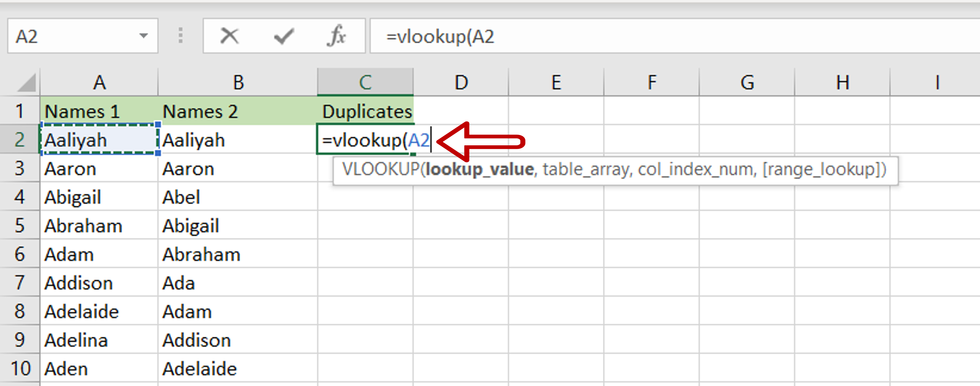The width and height of the screenshot is (980, 386).
Task: Click the formula bar text =vlookup(A2
Action: (440, 37)
